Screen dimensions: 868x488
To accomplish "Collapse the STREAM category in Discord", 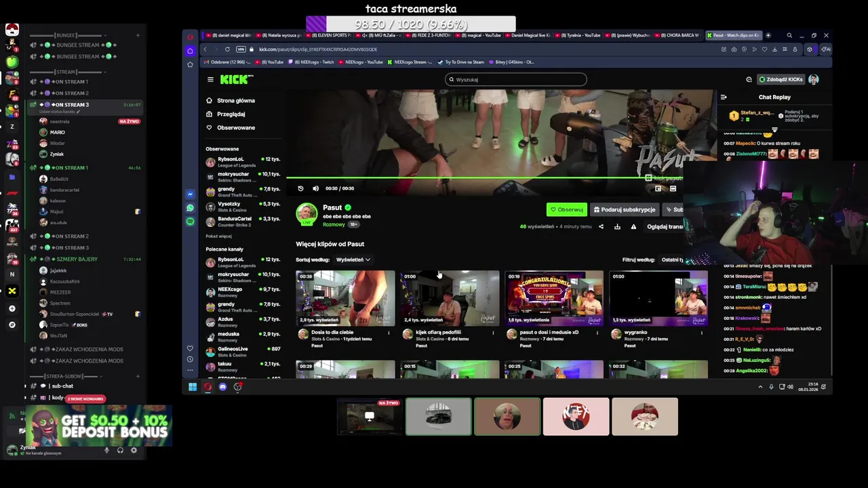I will [66, 72].
